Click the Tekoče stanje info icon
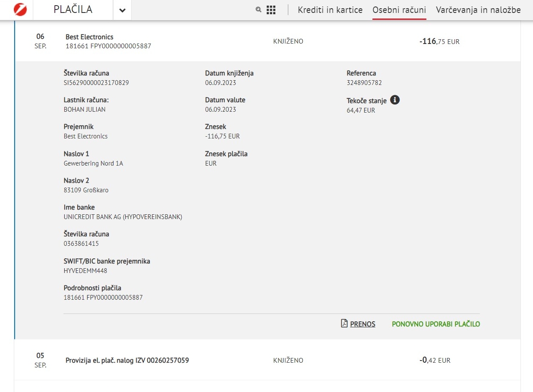 [395, 100]
